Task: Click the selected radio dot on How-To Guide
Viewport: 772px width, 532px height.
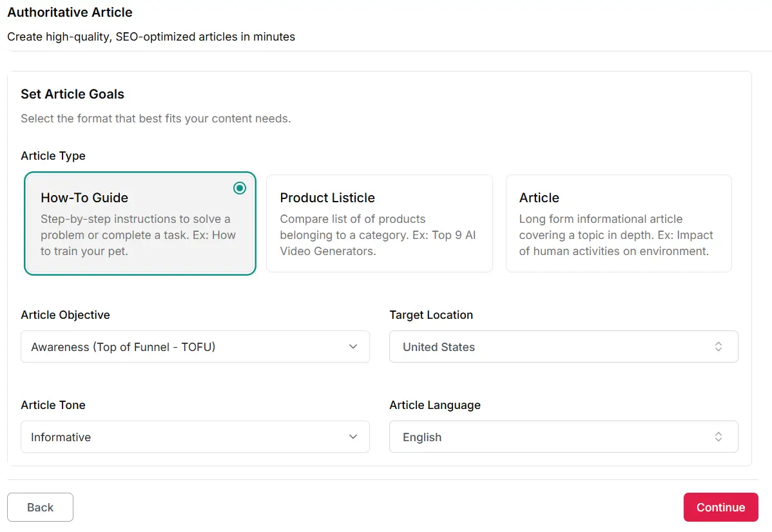Action: point(240,188)
